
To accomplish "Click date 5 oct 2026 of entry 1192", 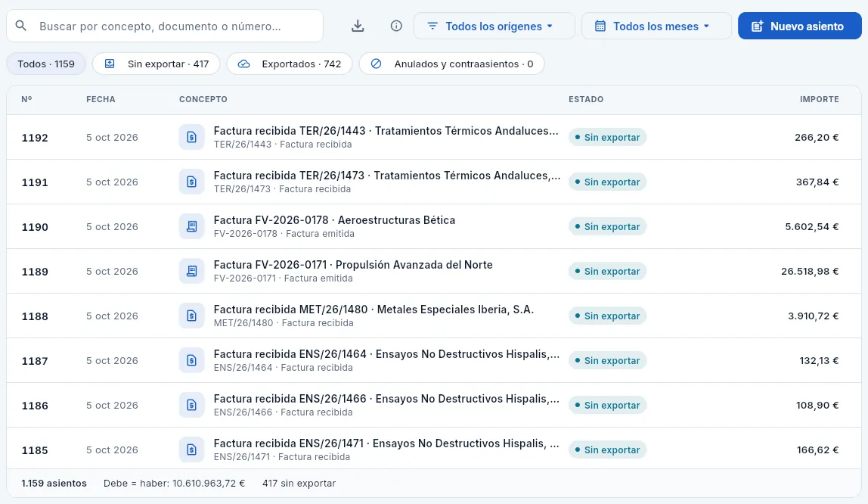I will pos(112,138).
